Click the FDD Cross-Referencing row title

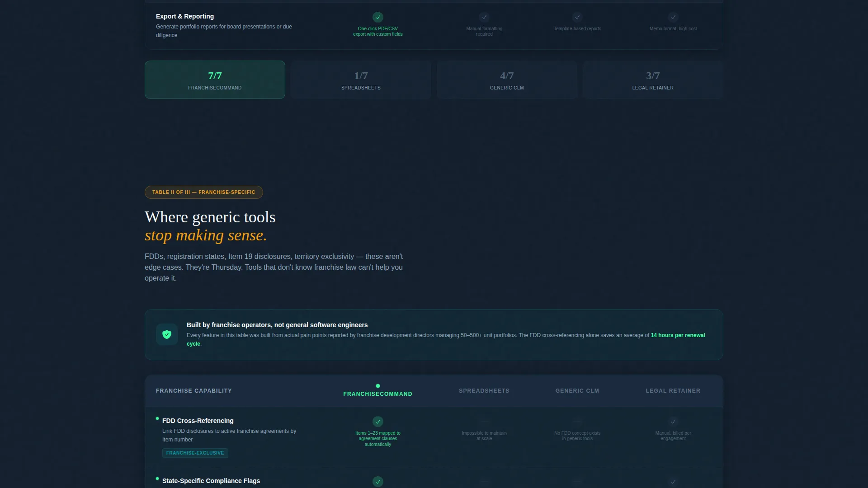(198, 421)
